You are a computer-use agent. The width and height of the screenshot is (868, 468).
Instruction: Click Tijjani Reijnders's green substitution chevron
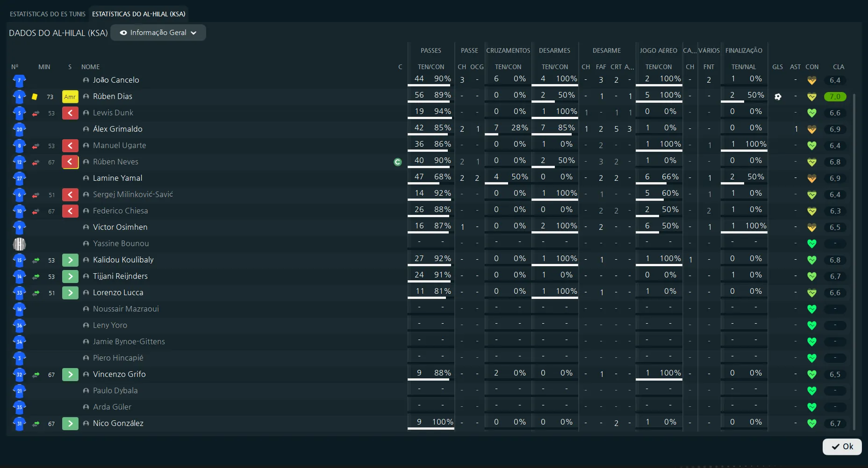point(70,277)
